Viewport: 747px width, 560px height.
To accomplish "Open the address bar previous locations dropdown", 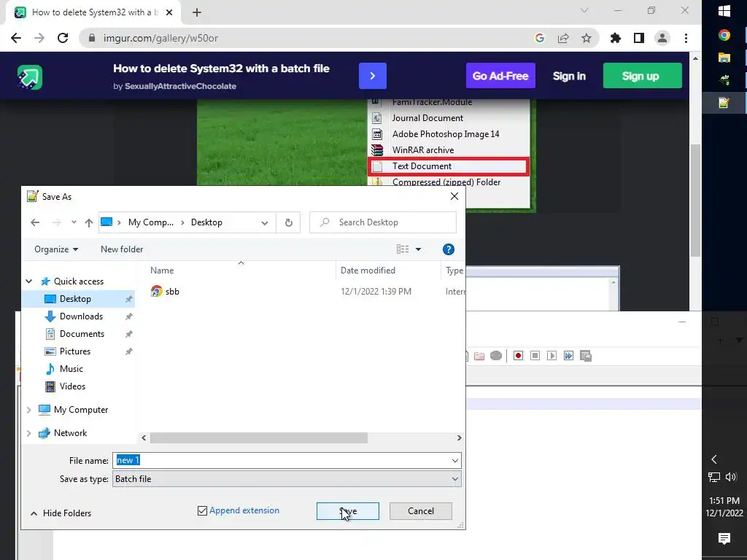I will coord(264,222).
